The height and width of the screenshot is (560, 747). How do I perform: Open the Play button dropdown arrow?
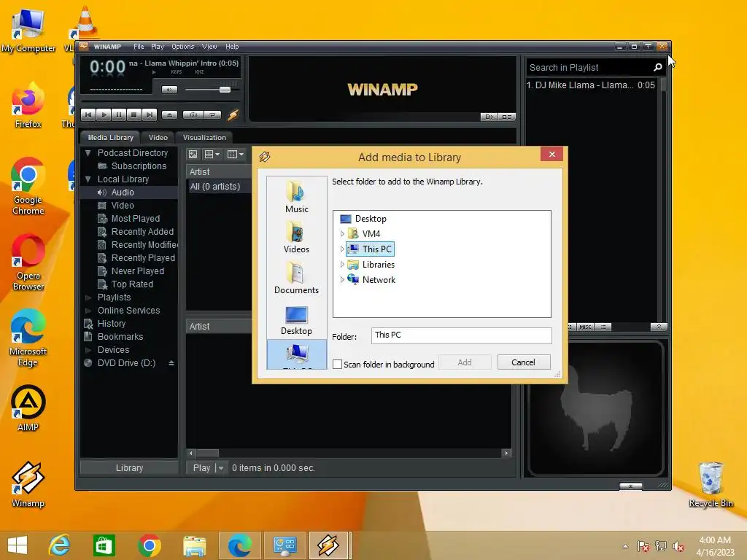point(220,467)
